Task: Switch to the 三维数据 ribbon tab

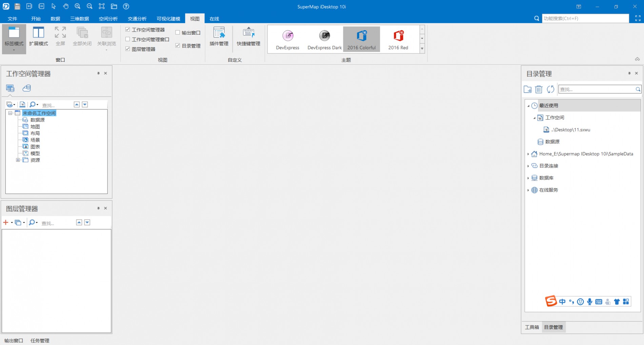Action: [79, 19]
